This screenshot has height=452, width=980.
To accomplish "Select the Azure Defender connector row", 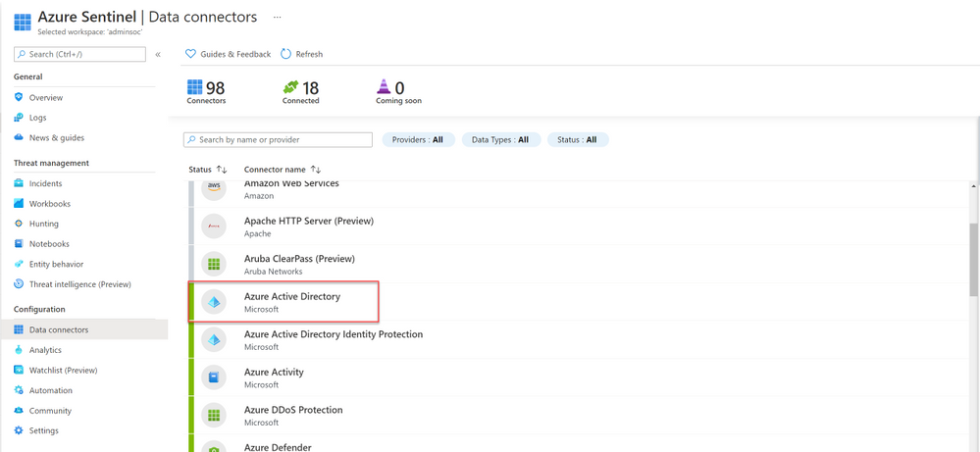I will [579, 444].
